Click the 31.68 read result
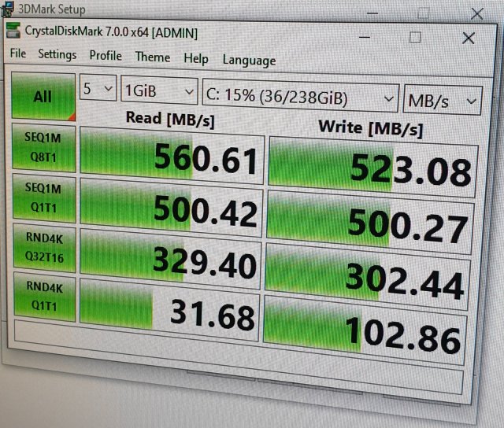Image resolution: width=504 pixels, height=428 pixels. pos(169,311)
